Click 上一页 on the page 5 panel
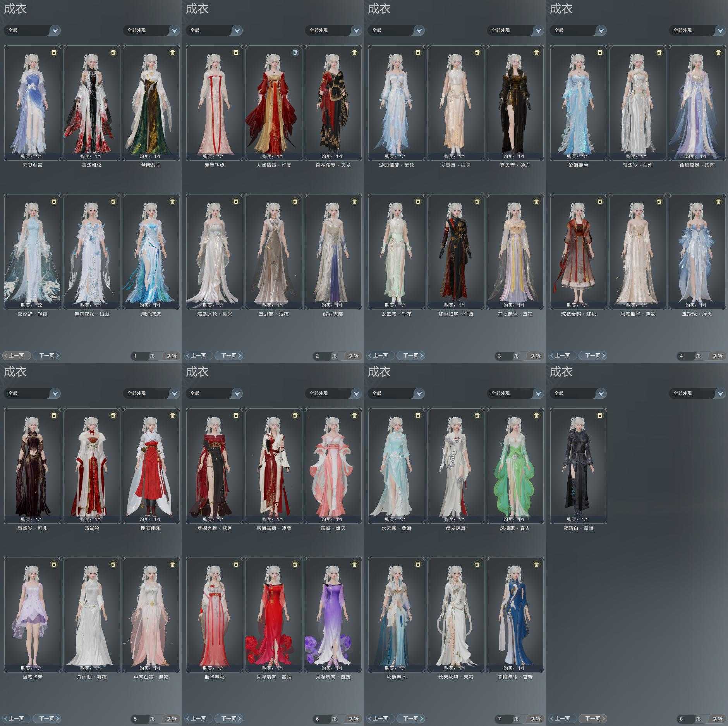This screenshot has height=726, width=728. (x=16, y=718)
